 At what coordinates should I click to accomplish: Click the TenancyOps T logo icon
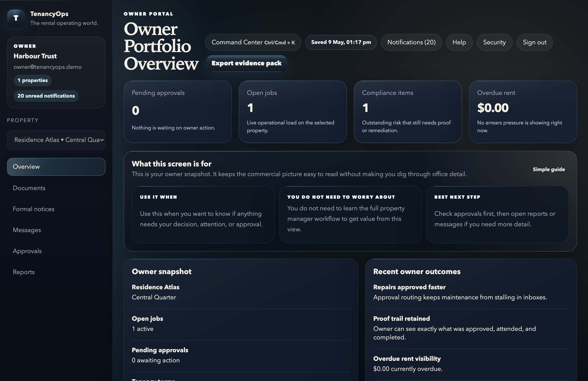(16, 18)
